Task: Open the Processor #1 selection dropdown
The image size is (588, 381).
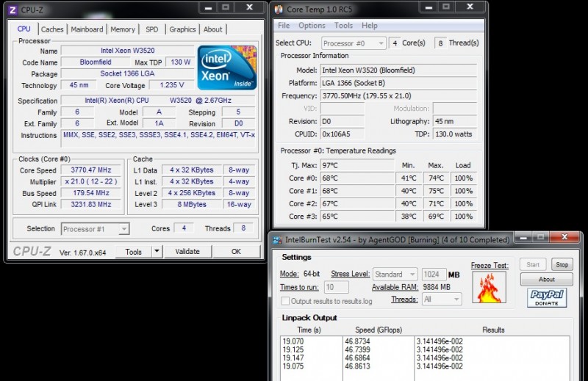Action: coord(95,229)
